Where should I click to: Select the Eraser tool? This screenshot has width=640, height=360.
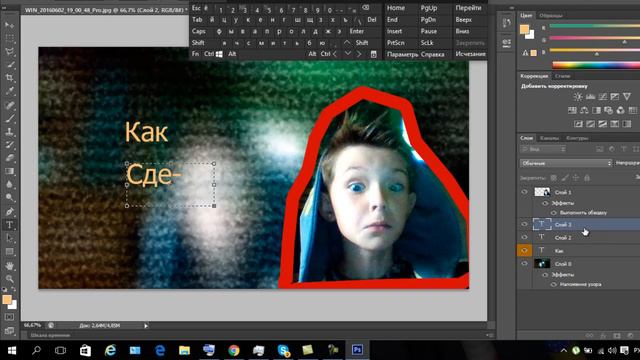click(x=9, y=158)
